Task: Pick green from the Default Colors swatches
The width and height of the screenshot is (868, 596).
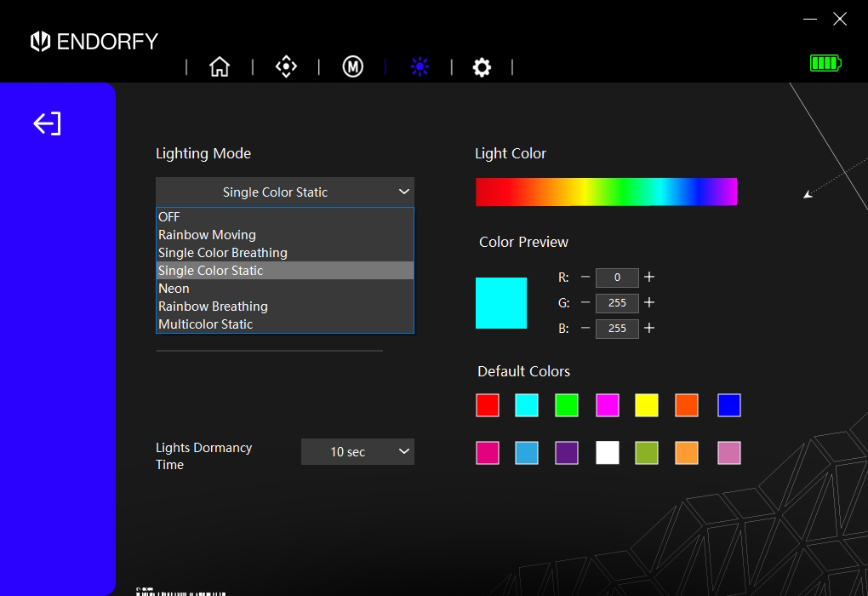Action: (567, 405)
